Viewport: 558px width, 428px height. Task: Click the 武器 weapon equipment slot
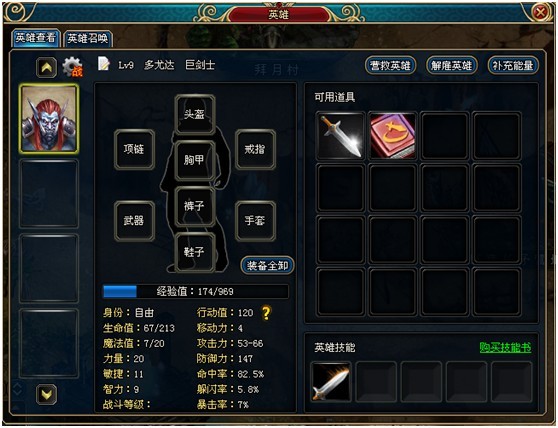pos(134,221)
